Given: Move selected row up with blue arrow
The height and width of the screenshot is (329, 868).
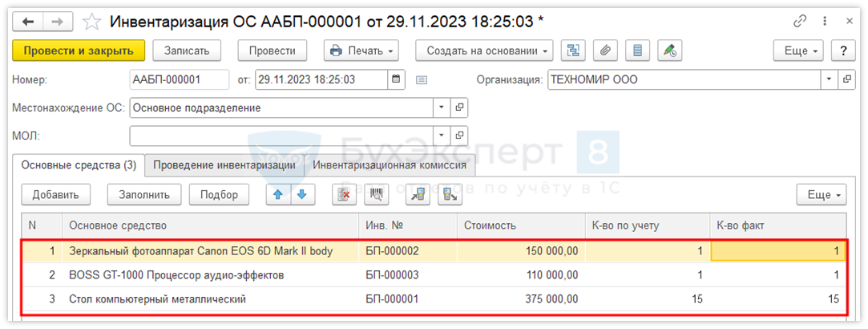Looking at the screenshot, I should pos(278,194).
